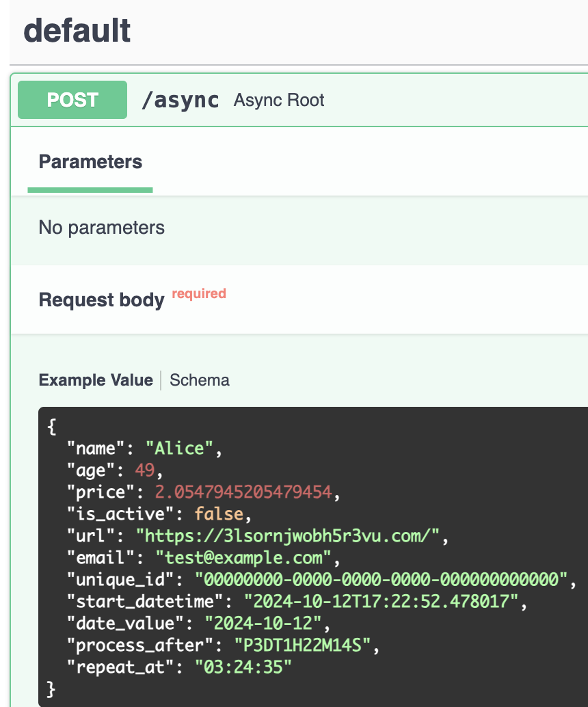Switch to the Schema tab

(200, 380)
